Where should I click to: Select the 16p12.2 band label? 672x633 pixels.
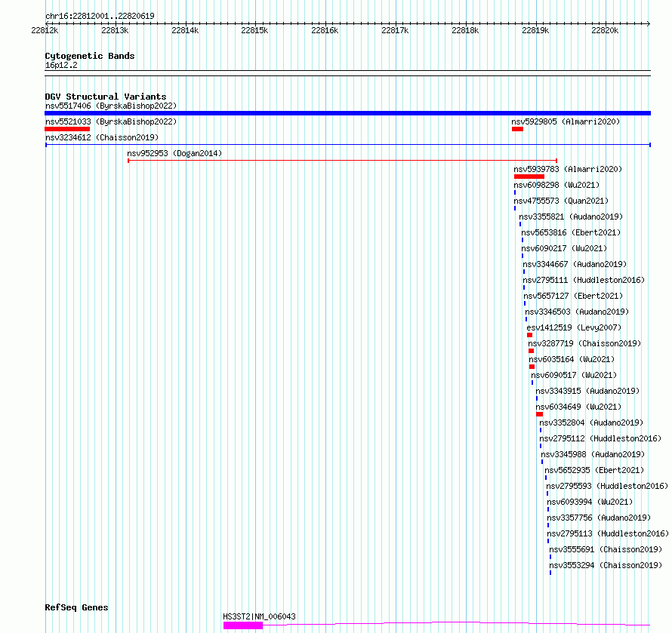pyautogui.click(x=61, y=65)
